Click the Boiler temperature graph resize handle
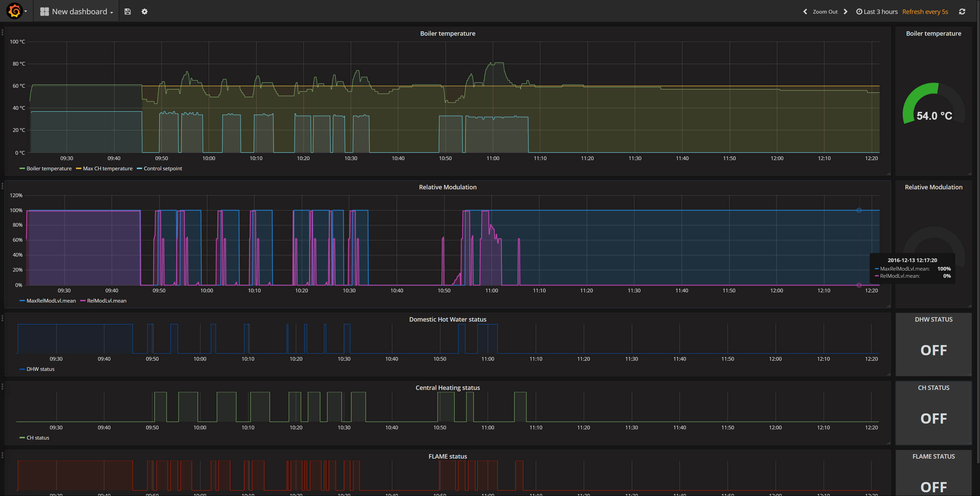 888,174
